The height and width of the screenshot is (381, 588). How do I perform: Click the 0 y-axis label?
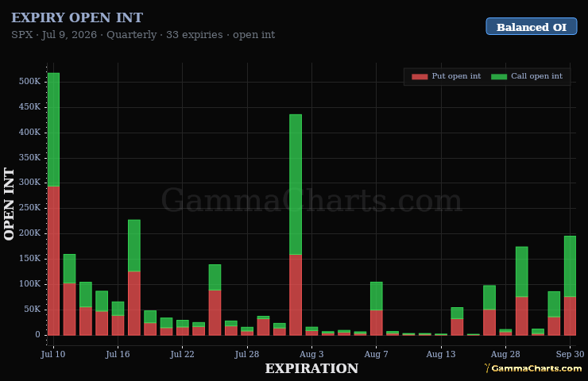[x=37, y=334]
